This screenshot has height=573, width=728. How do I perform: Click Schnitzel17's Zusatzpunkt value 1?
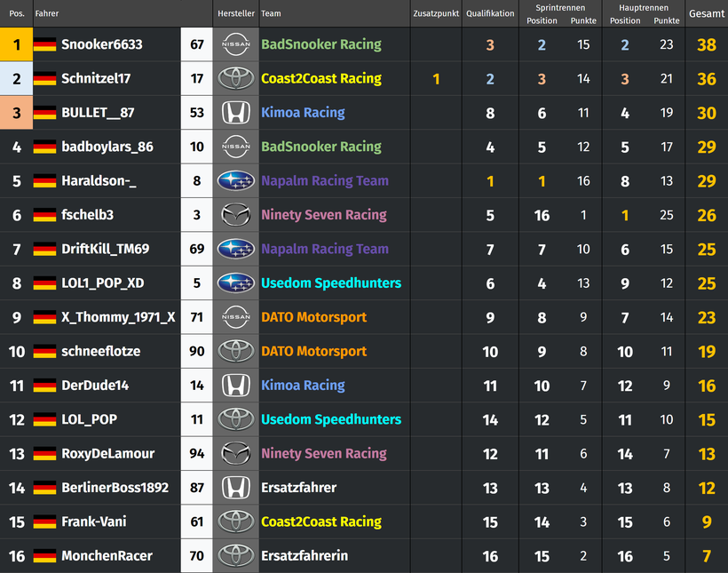tap(436, 79)
